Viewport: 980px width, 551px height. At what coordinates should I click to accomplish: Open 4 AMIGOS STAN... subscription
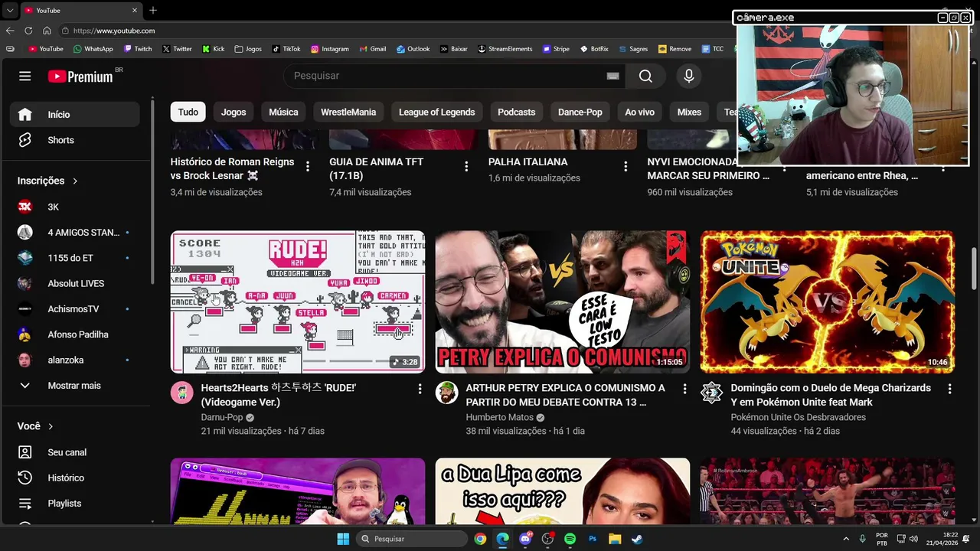coord(75,233)
